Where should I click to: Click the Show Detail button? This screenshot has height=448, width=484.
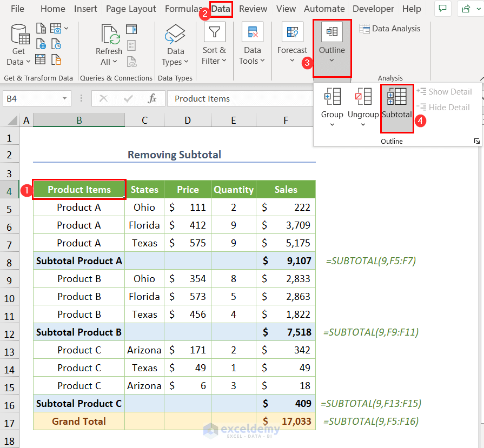(445, 92)
